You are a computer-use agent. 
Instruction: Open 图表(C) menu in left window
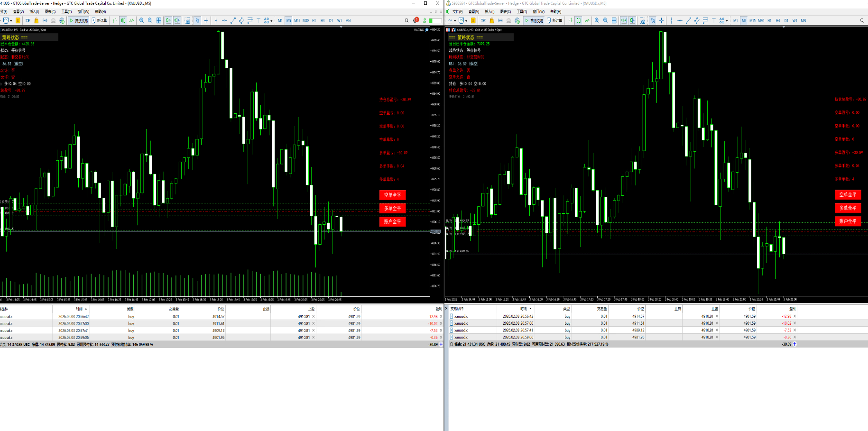(50, 11)
